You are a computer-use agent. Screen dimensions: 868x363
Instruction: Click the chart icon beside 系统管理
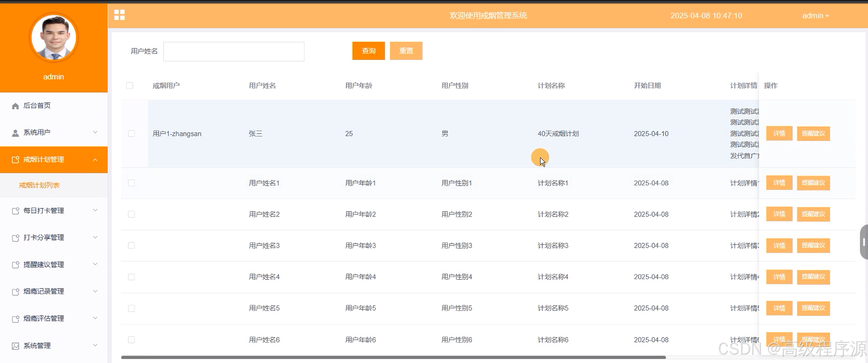(x=15, y=346)
